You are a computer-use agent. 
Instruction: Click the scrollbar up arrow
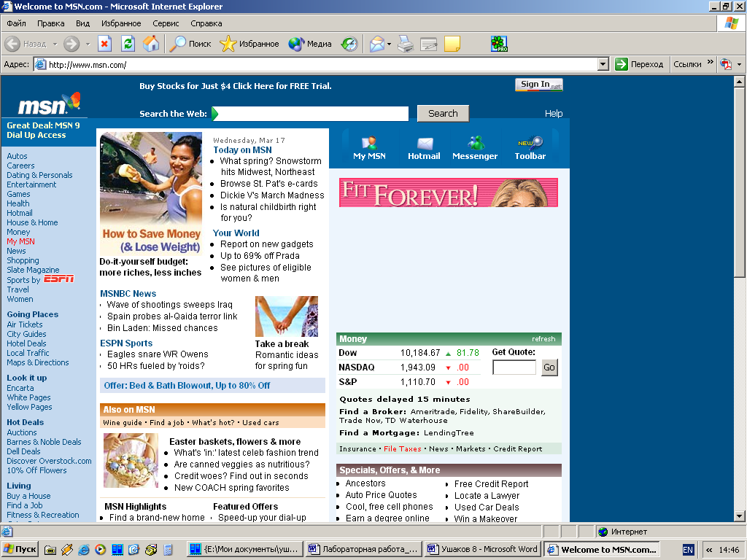pos(740,82)
